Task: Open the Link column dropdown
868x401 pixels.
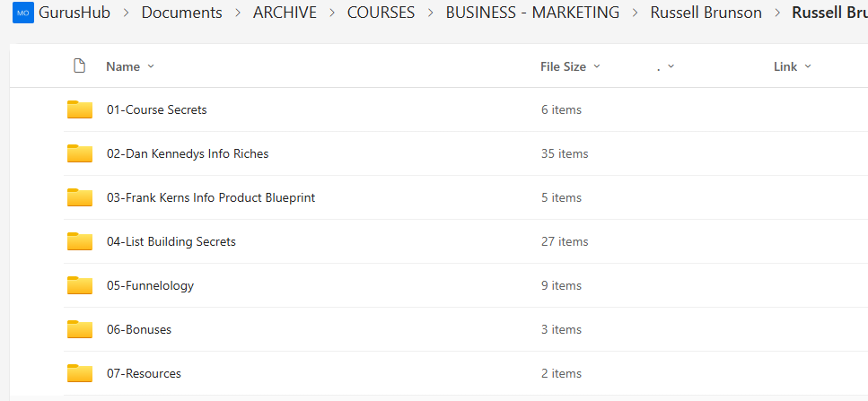Action: (x=792, y=66)
